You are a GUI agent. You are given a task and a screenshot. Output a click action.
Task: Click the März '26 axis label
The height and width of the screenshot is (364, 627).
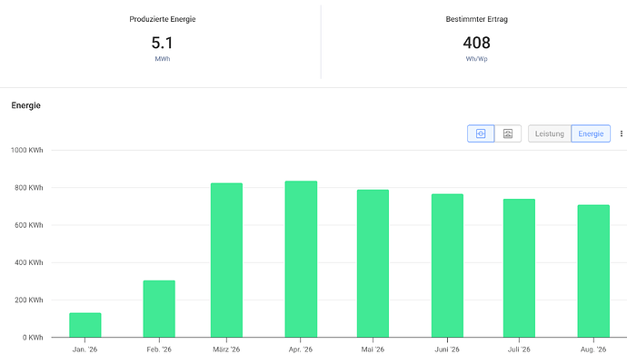click(226, 349)
